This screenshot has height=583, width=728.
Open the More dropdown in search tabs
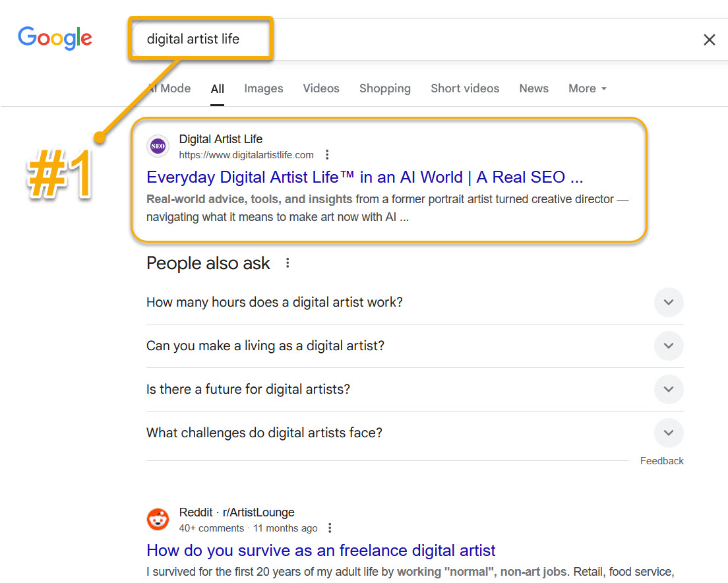[x=587, y=88]
